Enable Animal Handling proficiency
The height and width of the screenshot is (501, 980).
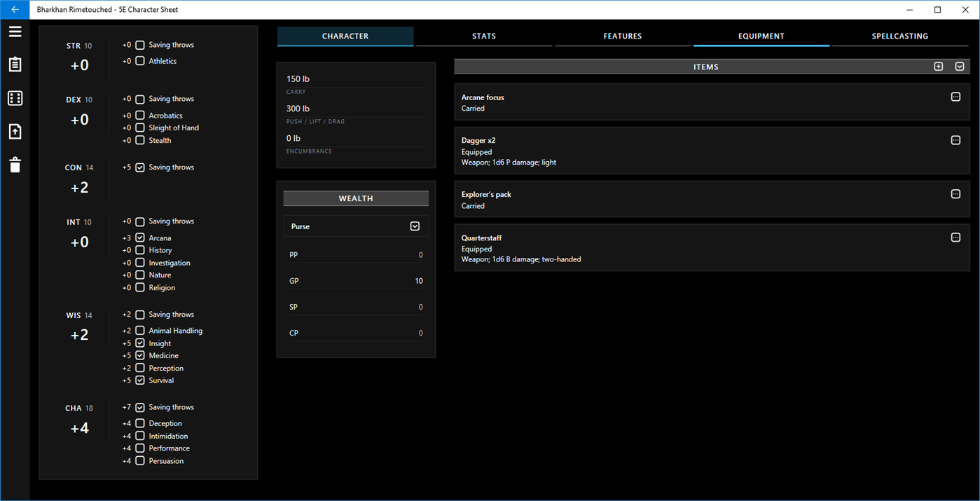(x=140, y=331)
